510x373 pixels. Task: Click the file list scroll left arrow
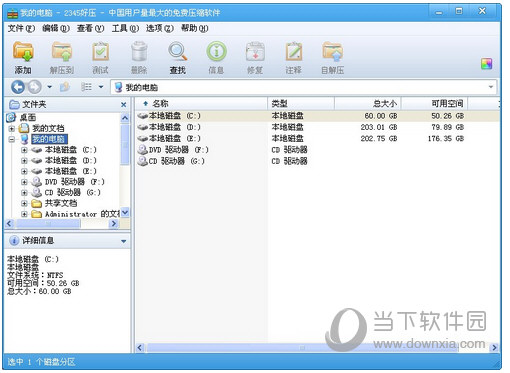coord(140,348)
